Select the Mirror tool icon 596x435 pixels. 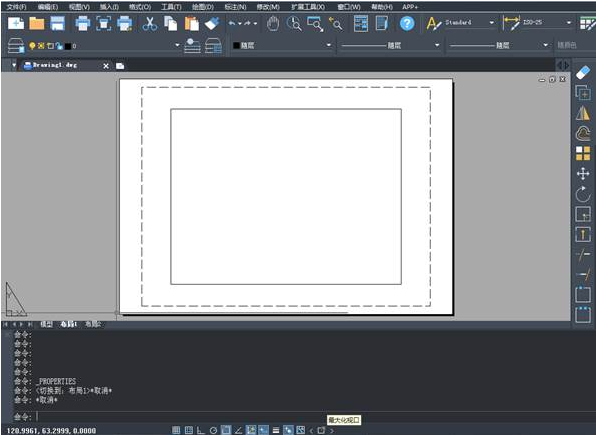click(x=583, y=113)
